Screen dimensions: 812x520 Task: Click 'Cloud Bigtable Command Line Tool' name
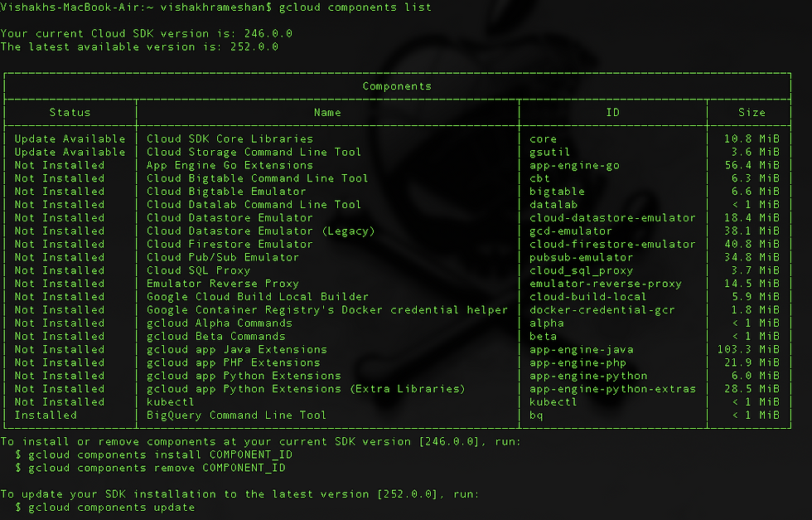point(258,178)
